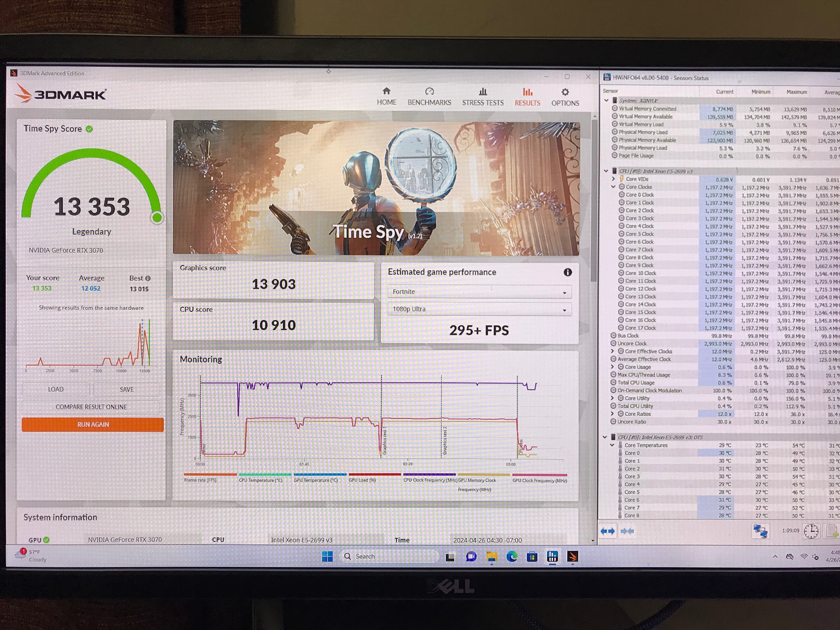Image resolution: width=840 pixels, height=630 pixels.
Task: Select Virtual Memory Committed sensor row
Action: pos(721,109)
